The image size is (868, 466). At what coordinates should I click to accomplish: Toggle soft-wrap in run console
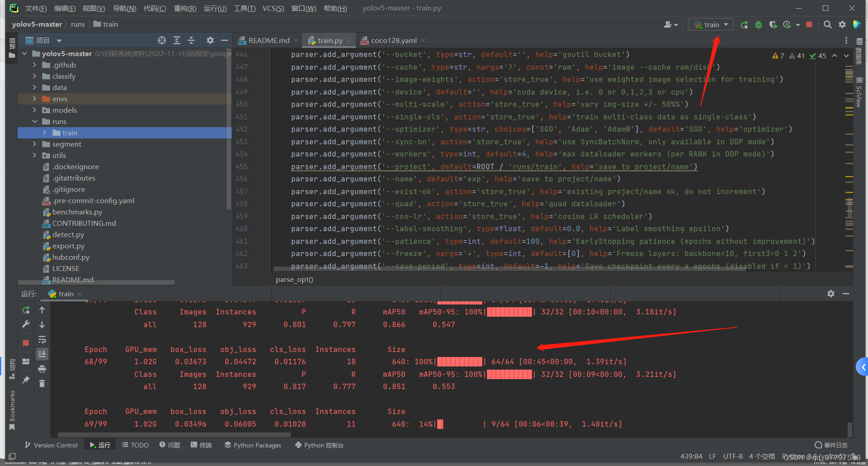[42, 339]
